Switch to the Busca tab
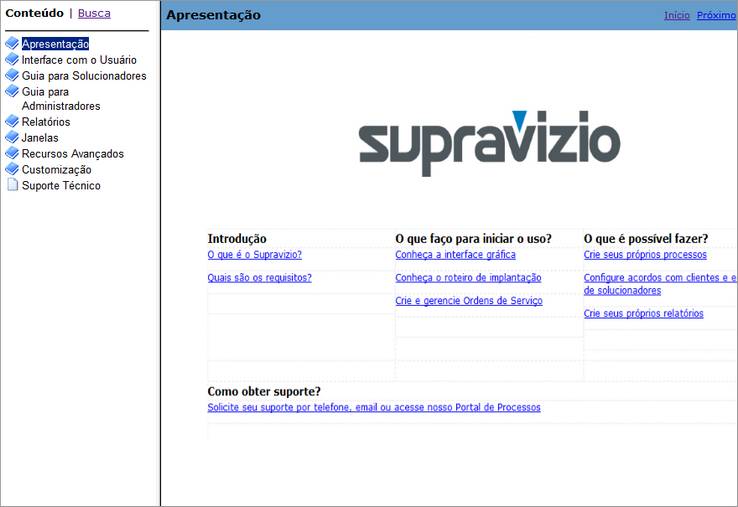738x507 pixels. pyautogui.click(x=94, y=13)
